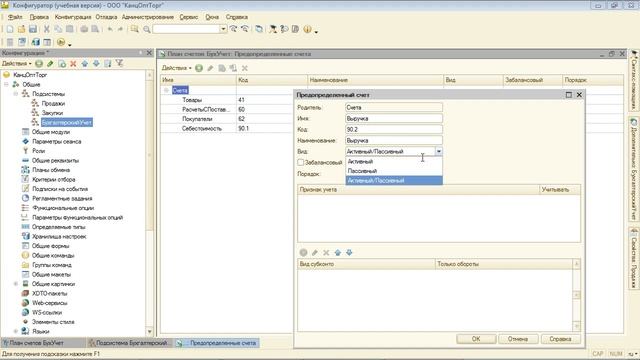Click the Print toolbar icon
Screen dimensions: 640x360
(84, 29)
